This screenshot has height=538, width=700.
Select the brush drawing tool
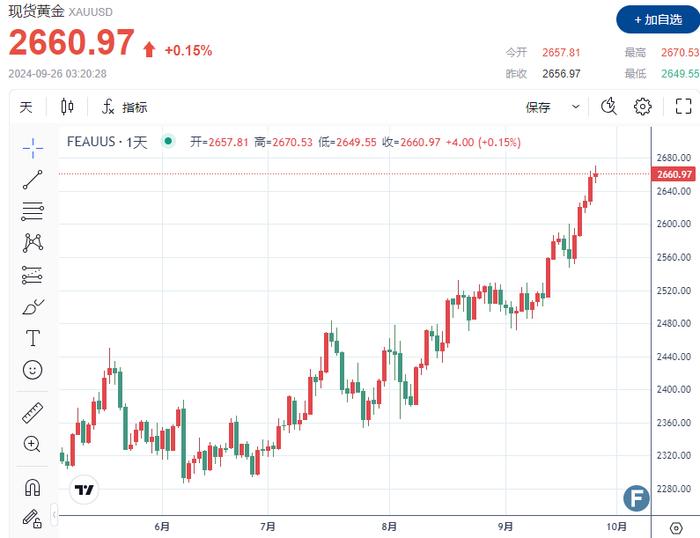tap(32, 306)
